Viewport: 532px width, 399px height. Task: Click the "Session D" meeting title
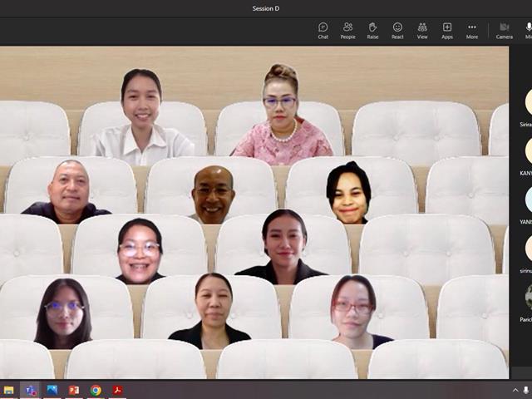tap(266, 8)
